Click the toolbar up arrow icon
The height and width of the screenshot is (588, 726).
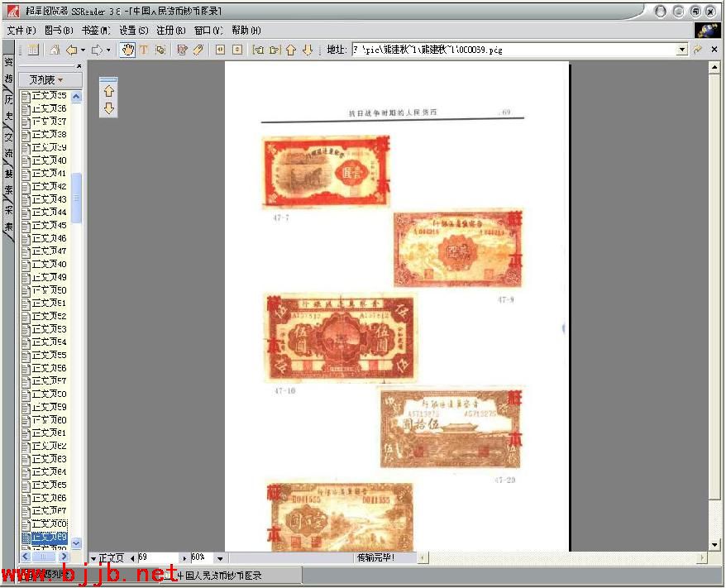coord(291,50)
